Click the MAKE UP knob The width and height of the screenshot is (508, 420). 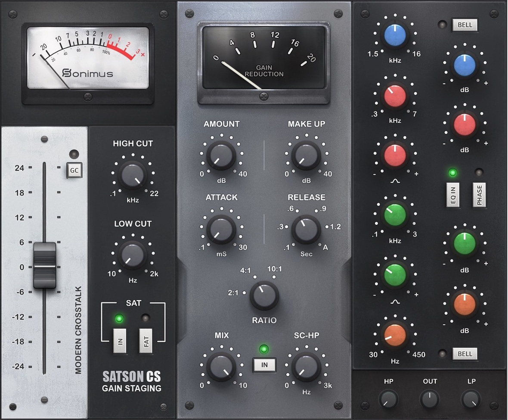[306, 156]
